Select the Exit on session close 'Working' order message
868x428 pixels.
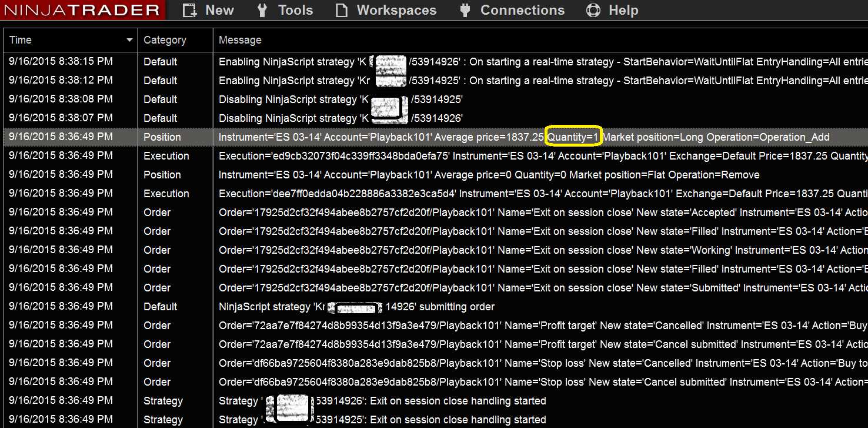click(543, 250)
